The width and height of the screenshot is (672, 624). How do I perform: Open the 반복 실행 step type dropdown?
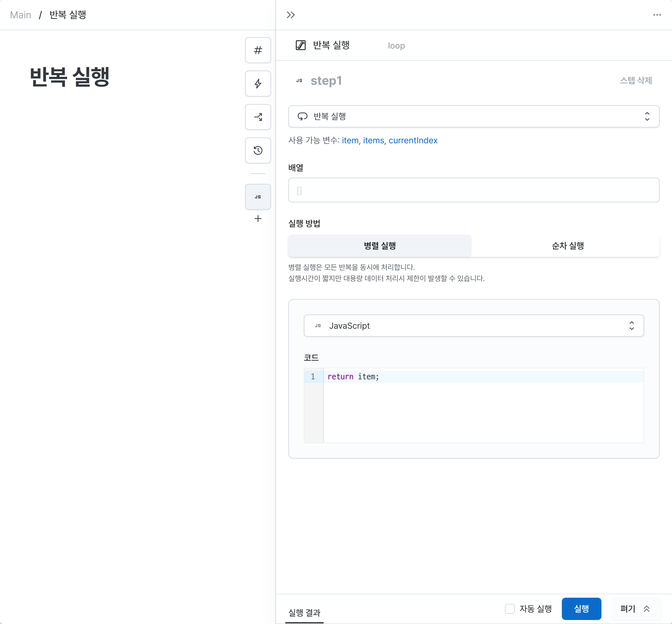click(x=474, y=116)
